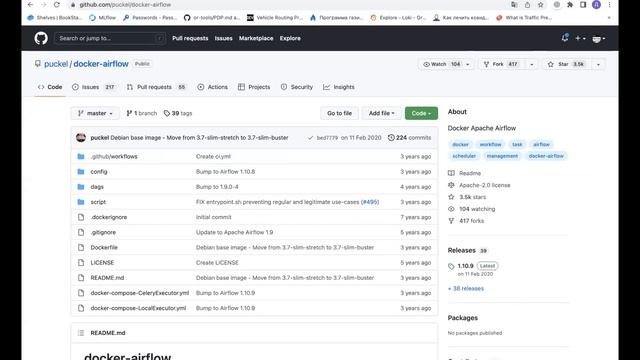Open the Projects tab
Screen dimensions: 640x360
[254, 87]
